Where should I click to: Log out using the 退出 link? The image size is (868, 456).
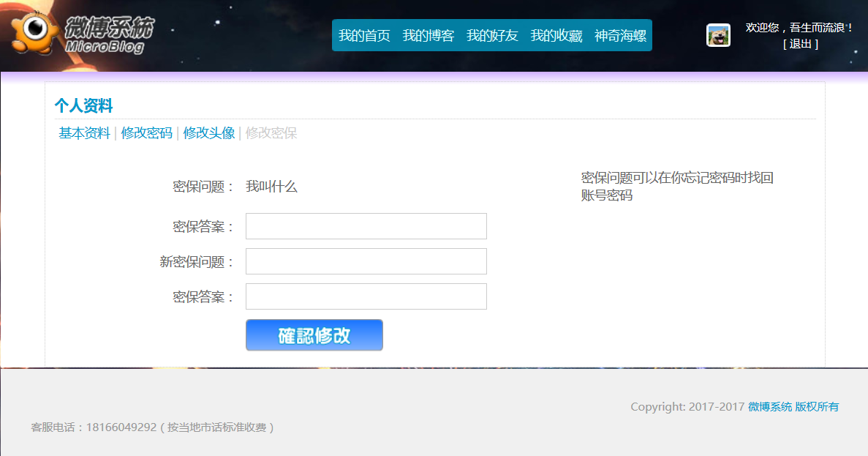tap(801, 44)
